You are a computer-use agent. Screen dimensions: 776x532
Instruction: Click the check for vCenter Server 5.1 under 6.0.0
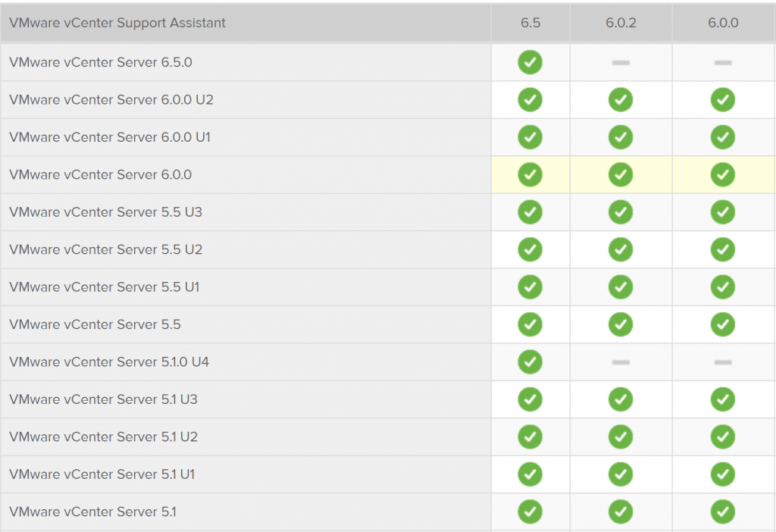[x=723, y=512]
